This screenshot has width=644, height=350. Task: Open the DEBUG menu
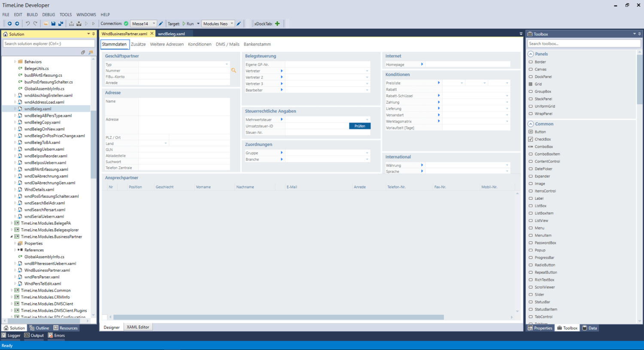click(49, 14)
